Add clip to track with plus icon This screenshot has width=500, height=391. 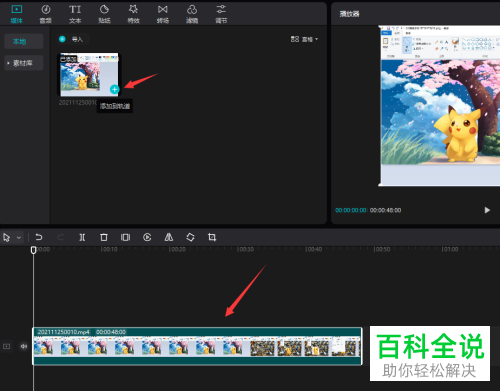(114, 89)
